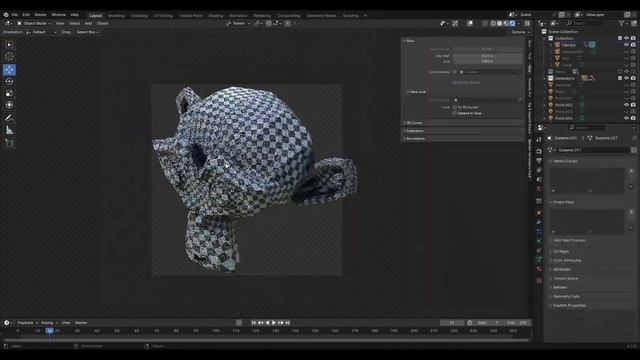640x360 pixels.
Task: Hide Point.002 via eye icon
Action: (627, 105)
